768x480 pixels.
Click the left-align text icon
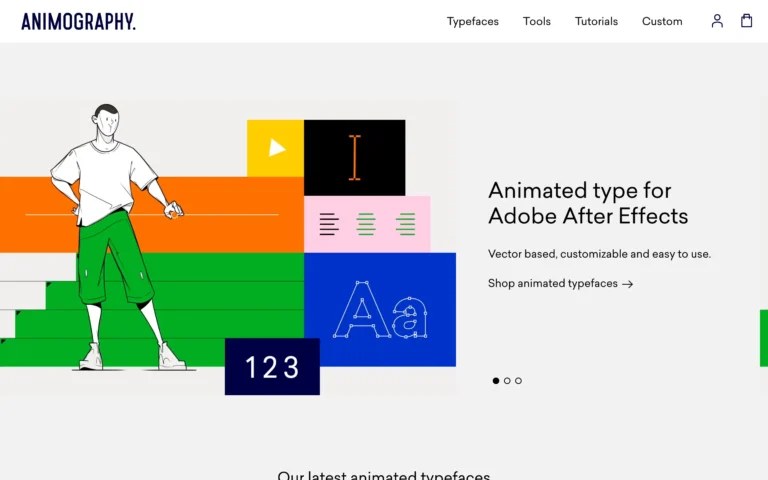pos(329,224)
